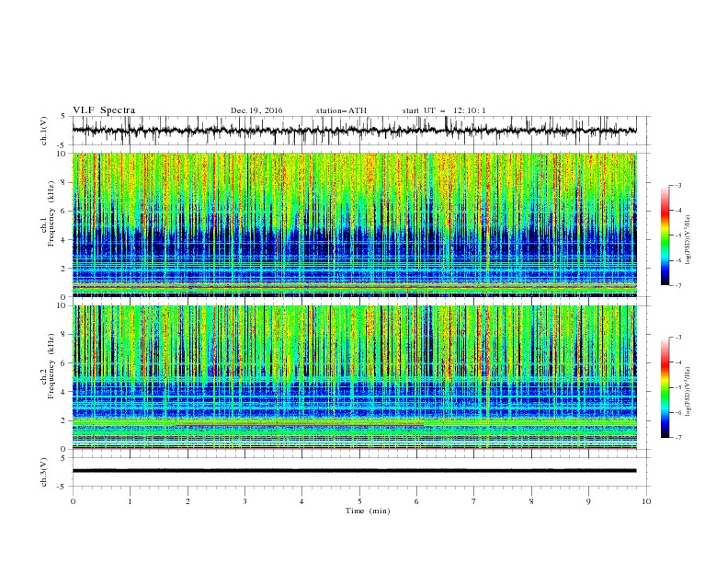Click the '10' tick on Time axis
This screenshot has height=563, width=728.
click(x=646, y=501)
